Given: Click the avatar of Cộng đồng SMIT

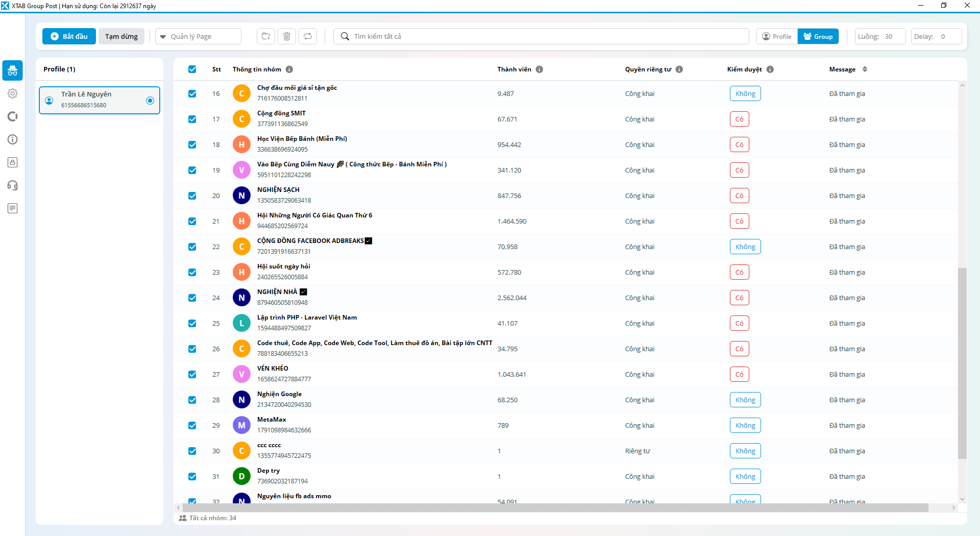Looking at the screenshot, I should [242, 119].
